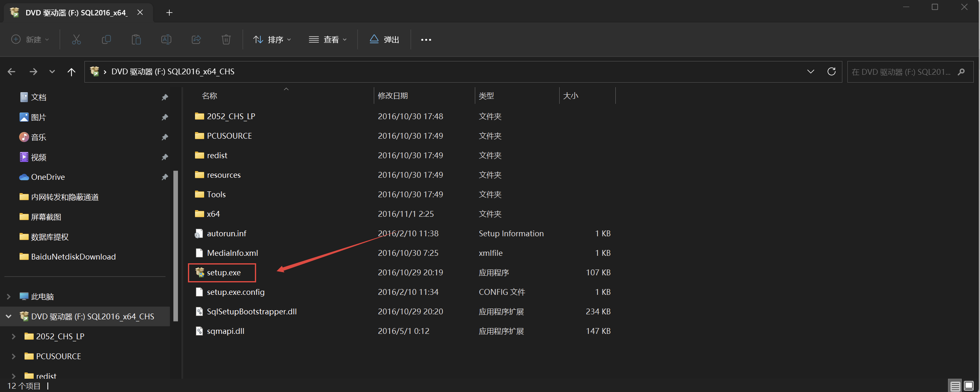
Task: Click the Share icon in toolbar
Action: [196, 39]
